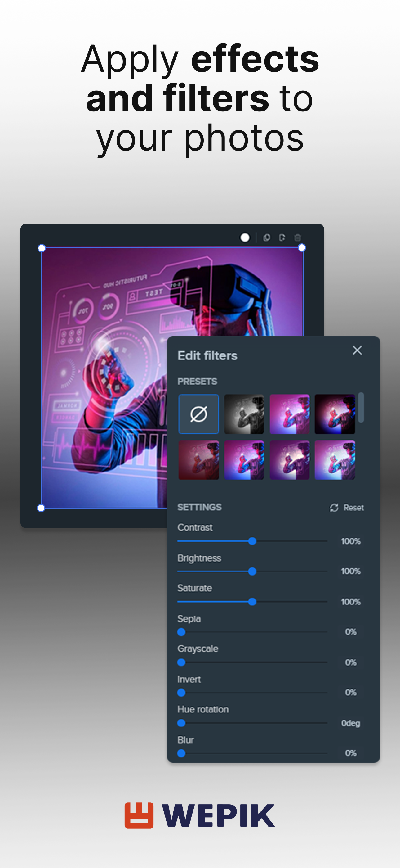Click the Sepia slider handle
This screenshot has width=400, height=868.
click(x=181, y=632)
